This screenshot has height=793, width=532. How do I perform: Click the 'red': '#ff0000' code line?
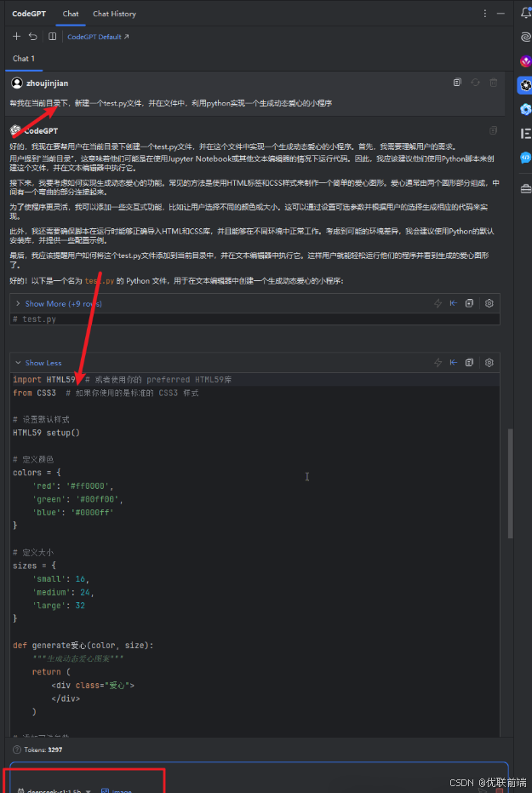(x=72, y=486)
